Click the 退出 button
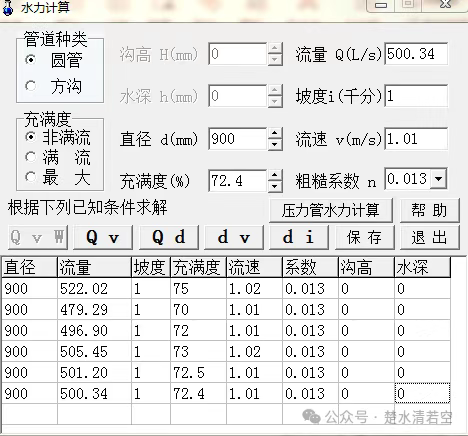 click(x=430, y=237)
